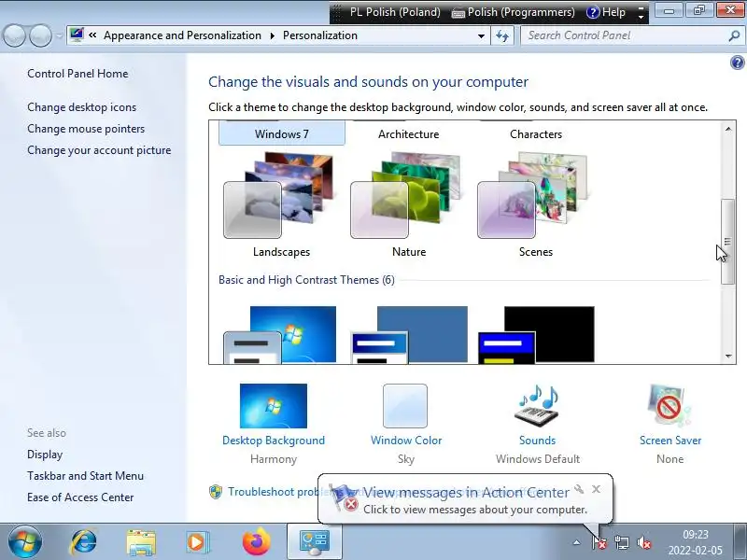Click the network tray icon
The width and height of the screenshot is (747, 560).
622,542
